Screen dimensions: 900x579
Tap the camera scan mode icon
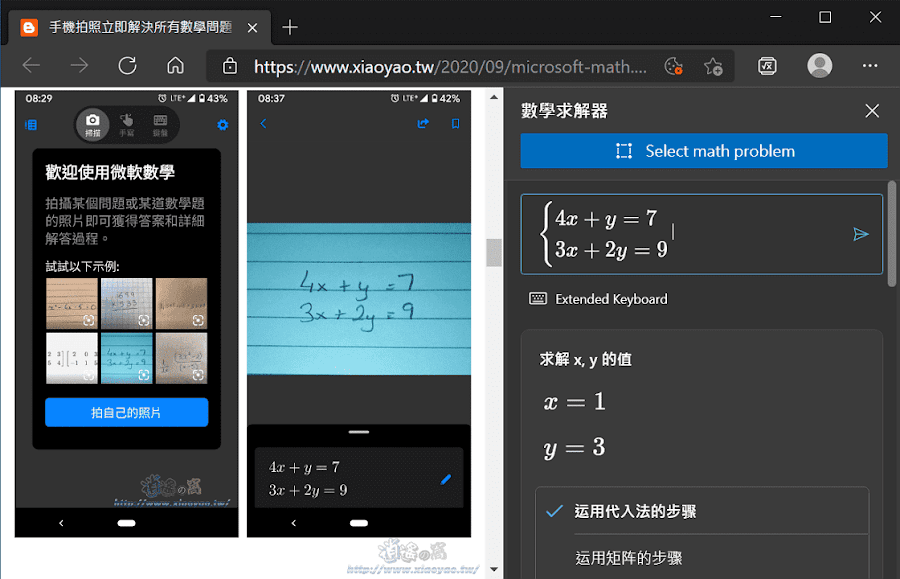tap(92, 125)
